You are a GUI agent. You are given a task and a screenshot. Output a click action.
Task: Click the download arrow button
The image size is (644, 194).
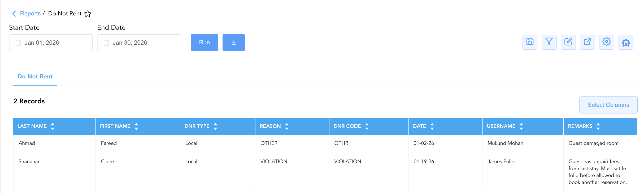pyautogui.click(x=234, y=43)
